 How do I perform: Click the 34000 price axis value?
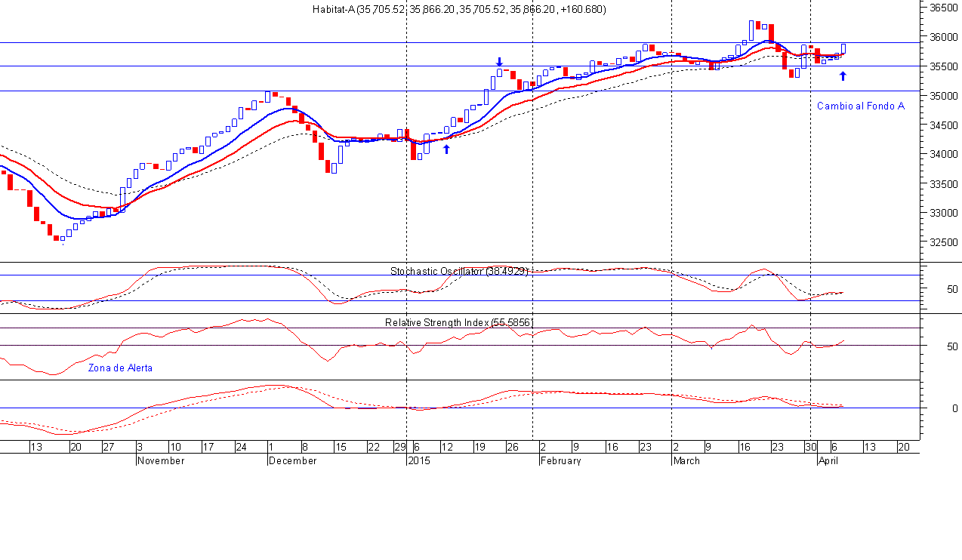click(x=943, y=155)
